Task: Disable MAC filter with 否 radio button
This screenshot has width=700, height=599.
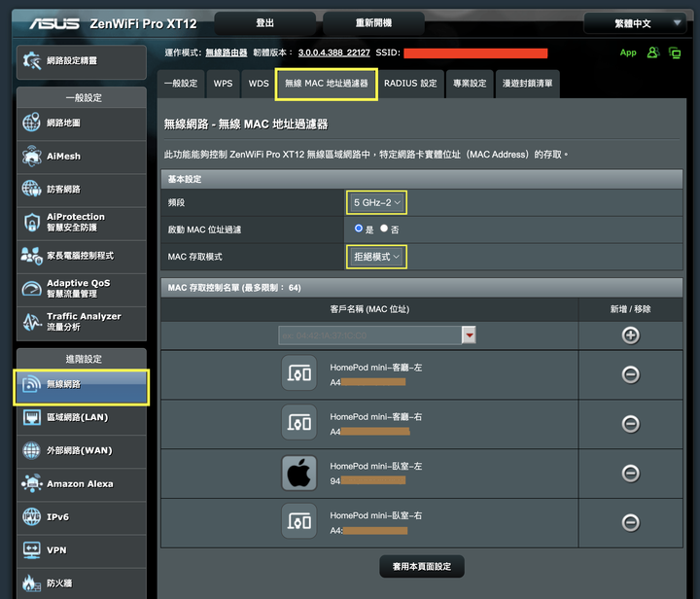Action: coord(384,229)
